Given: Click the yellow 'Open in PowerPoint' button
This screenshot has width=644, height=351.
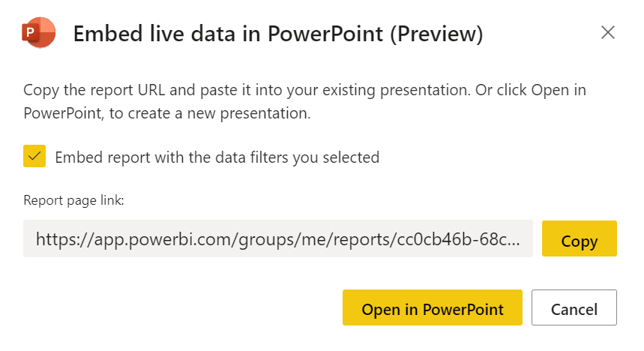Looking at the screenshot, I should [x=433, y=307].
